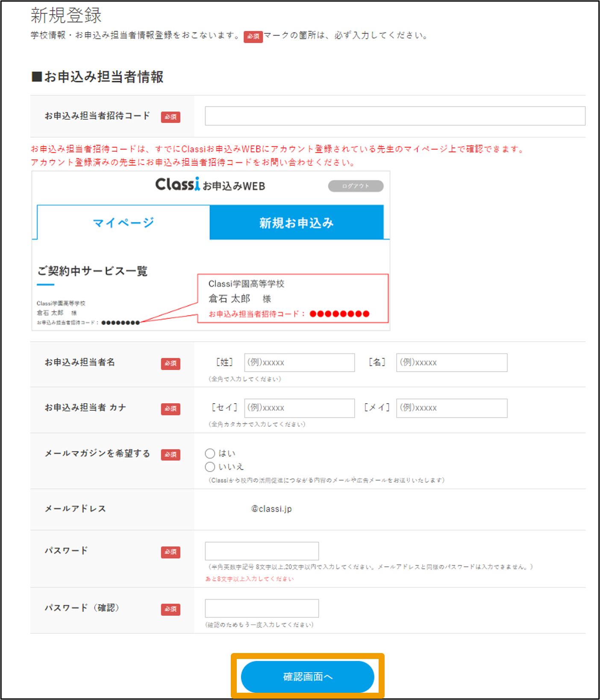The image size is (600, 700).
Task: Click the 新規登録 page heading
Action: (66, 15)
